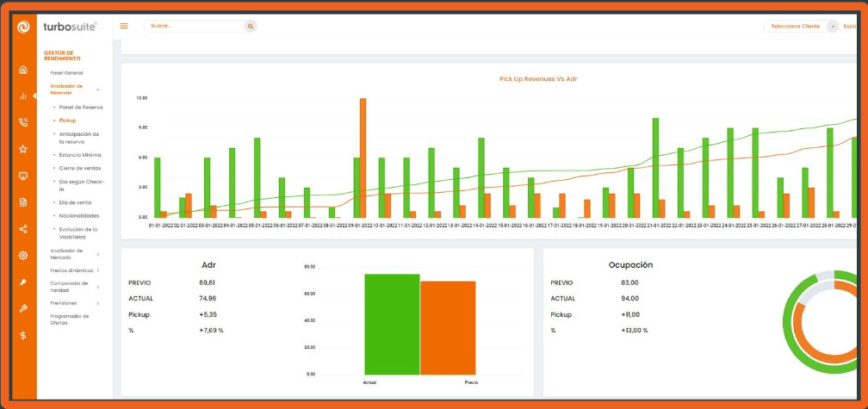Select the star icon in the sidebar
The image size is (868, 409).
tap(23, 149)
